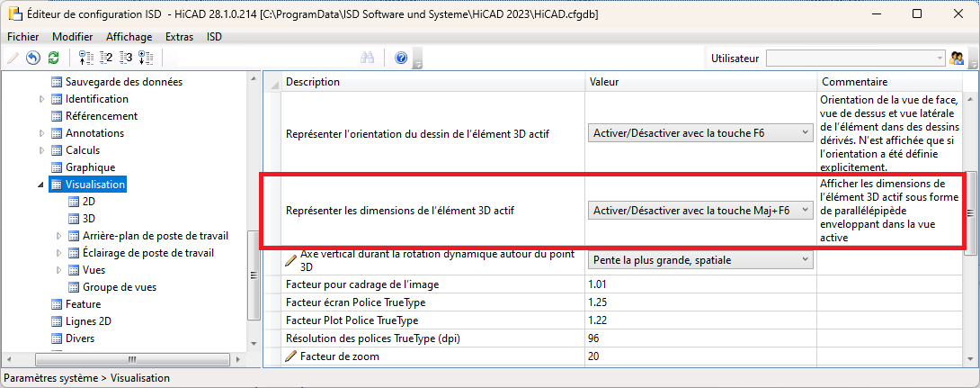980x388 pixels.
Task: Click the blue help question mark icon
Action: click(401, 59)
